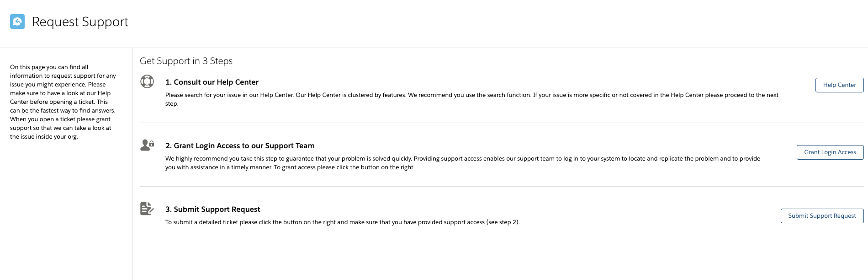Screen dimensions: 868x280
Task: Click the step 3 Submit Support Request heading
Action: pos(212,209)
